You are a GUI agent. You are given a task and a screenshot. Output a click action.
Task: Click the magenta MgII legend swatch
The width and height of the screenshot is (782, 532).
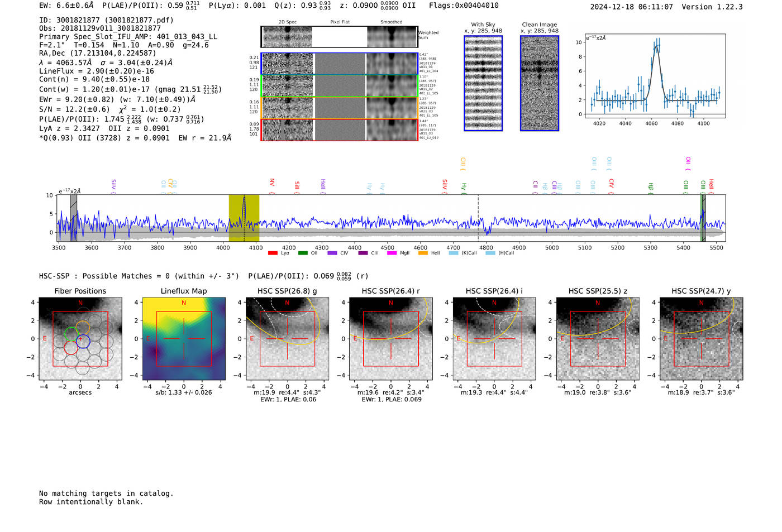click(x=393, y=253)
